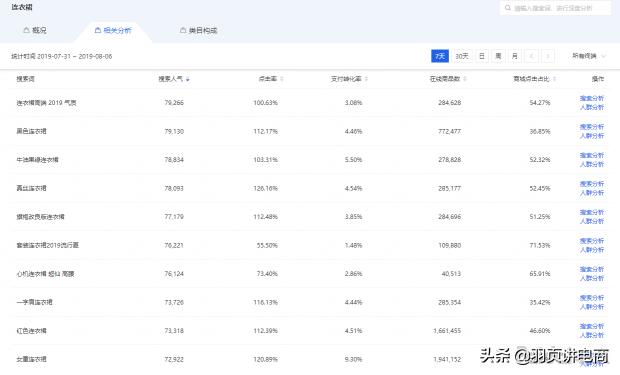Click the magnifier icon in the search box

pyautogui.click(x=508, y=8)
